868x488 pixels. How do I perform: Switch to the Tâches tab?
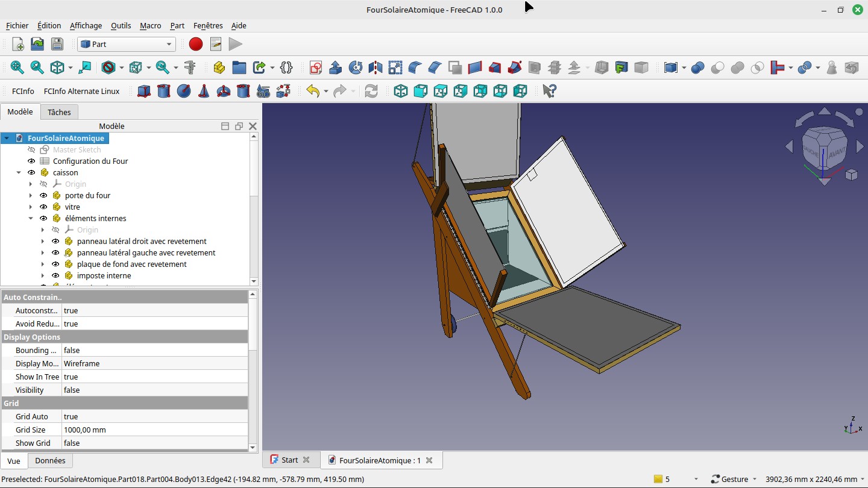(59, 112)
